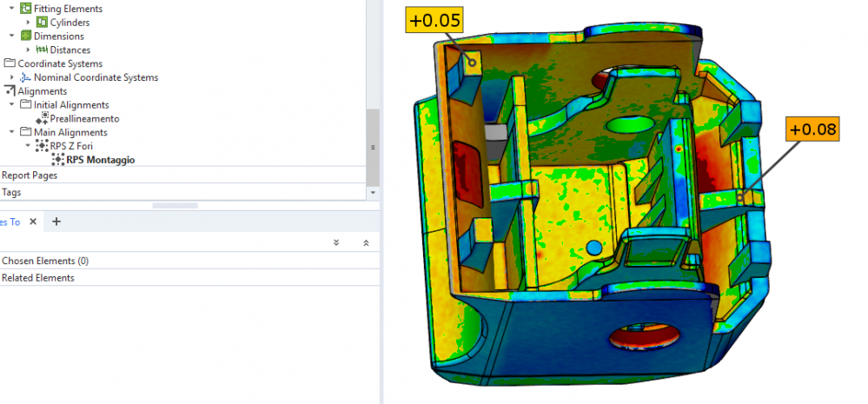Click the RPS Montaggio alignment icon
The width and height of the screenshot is (868, 404).
tap(57, 159)
